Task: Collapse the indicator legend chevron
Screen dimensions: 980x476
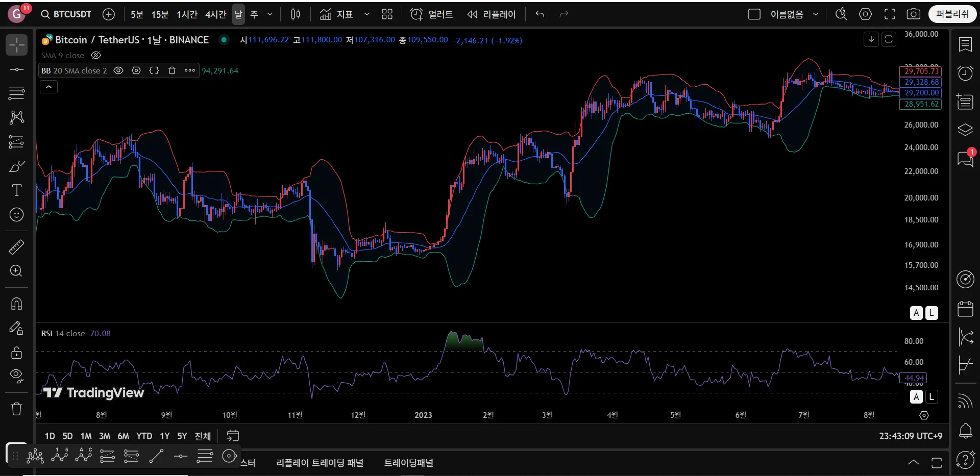Action: (x=49, y=87)
